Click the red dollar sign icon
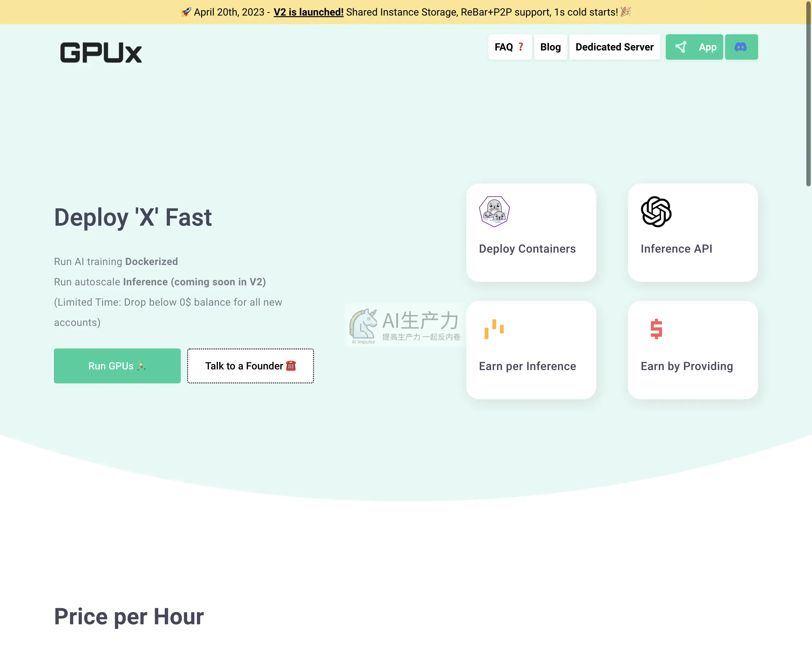This screenshot has width=812, height=650. (656, 329)
